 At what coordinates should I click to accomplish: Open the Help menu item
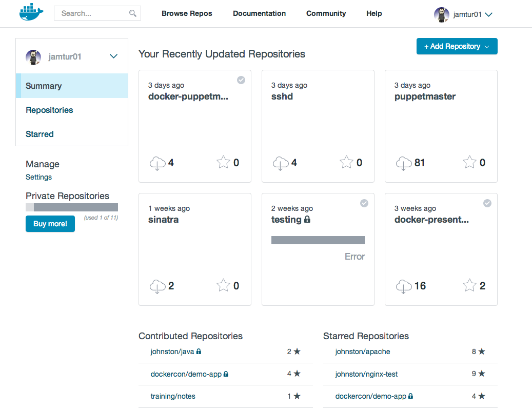pyautogui.click(x=374, y=13)
